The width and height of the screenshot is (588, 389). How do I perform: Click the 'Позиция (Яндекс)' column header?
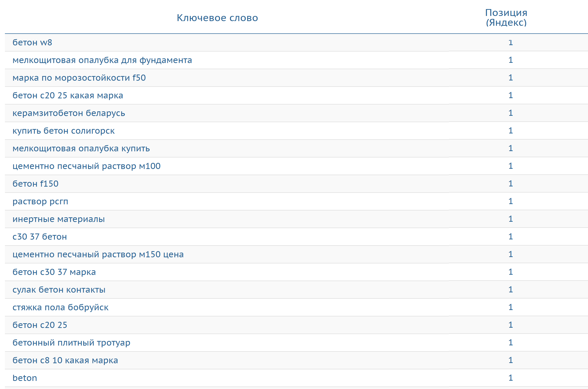pos(506,18)
